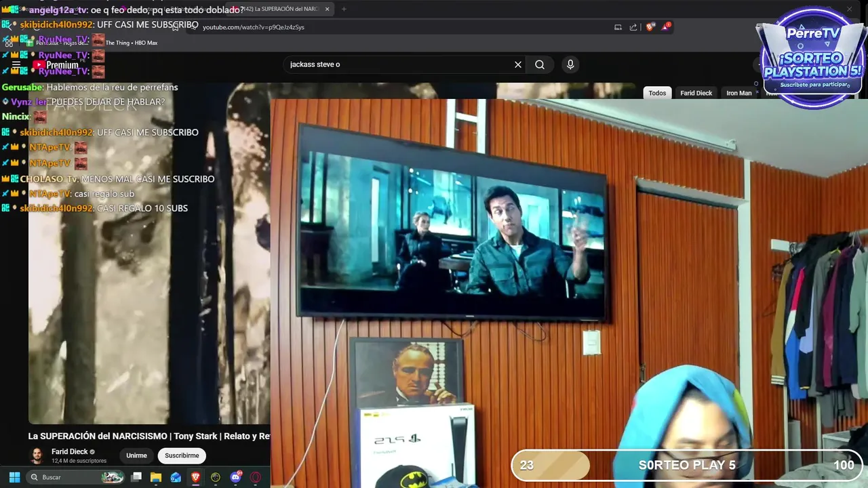Open Outlook from the taskbar
The image size is (868, 488).
click(x=176, y=477)
